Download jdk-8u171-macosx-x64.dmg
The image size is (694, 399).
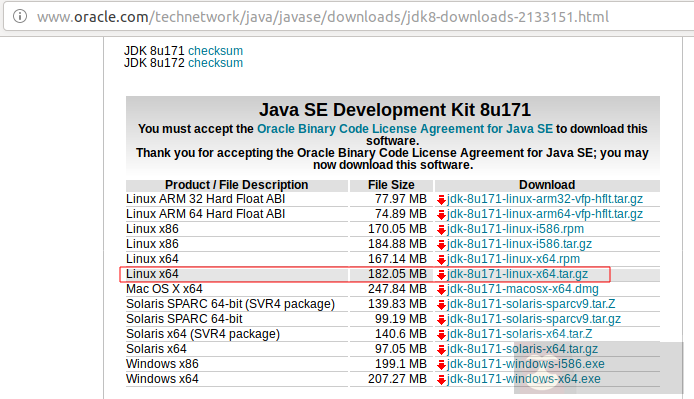tap(523, 289)
